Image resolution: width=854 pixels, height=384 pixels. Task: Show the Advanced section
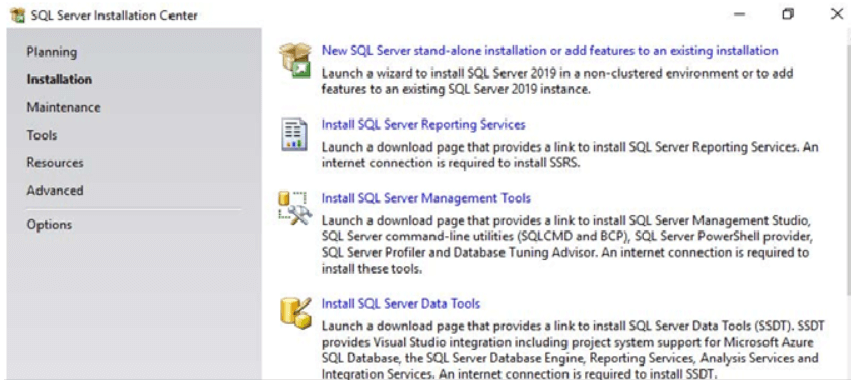click(x=54, y=191)
